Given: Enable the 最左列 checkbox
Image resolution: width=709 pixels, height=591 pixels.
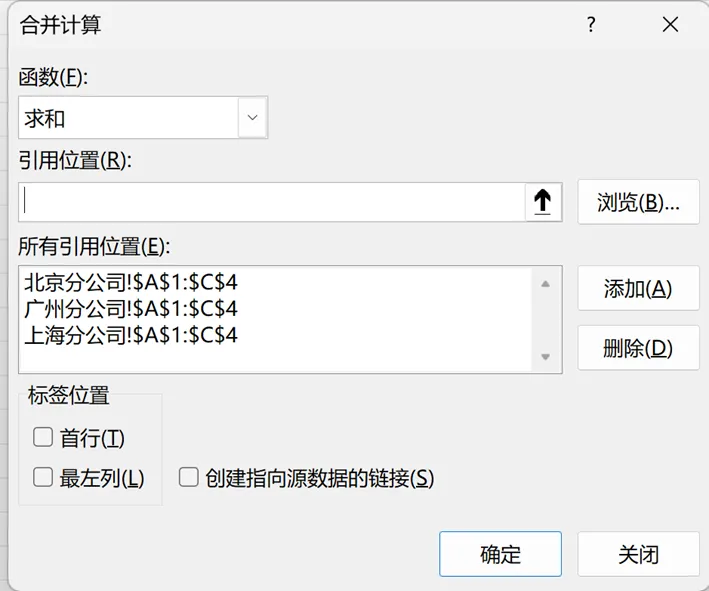Looking at the screenshot, I should click(43, 478).
